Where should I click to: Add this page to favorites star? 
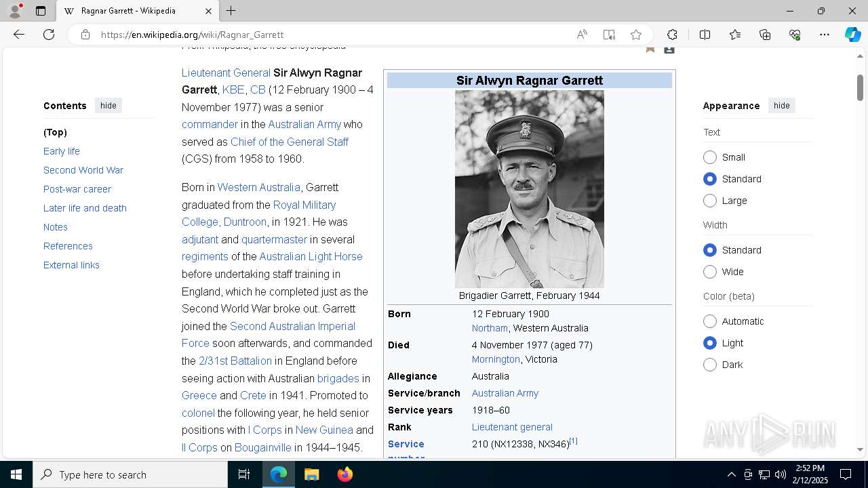pos(636,35)
